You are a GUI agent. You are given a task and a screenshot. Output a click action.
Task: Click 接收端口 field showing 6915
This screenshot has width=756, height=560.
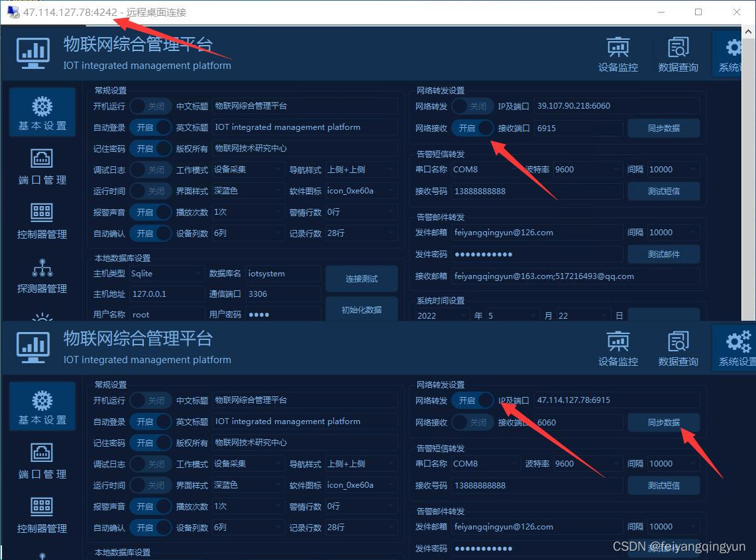pyautogui.click(x=578, y=129)
